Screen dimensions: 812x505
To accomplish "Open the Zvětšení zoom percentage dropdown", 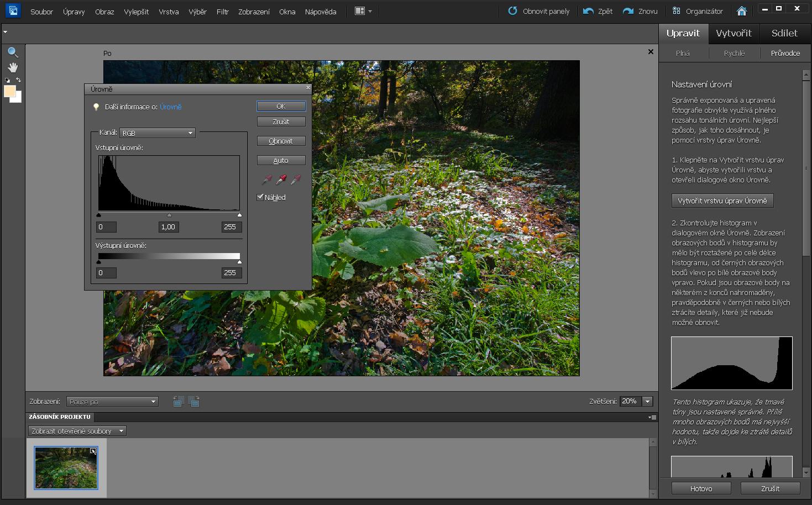I will point(648,402).
